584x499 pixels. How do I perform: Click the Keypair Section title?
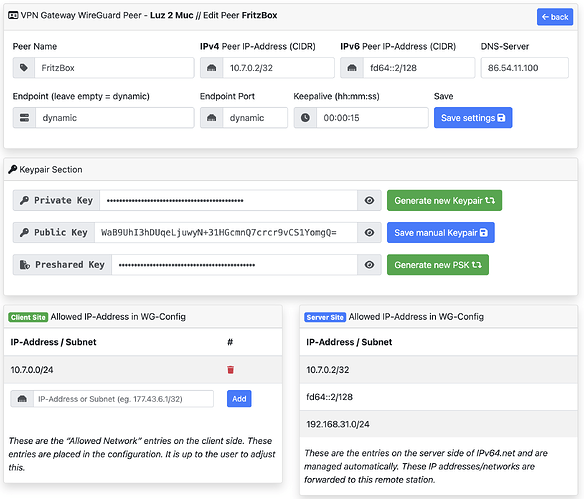tap(51, 169)
